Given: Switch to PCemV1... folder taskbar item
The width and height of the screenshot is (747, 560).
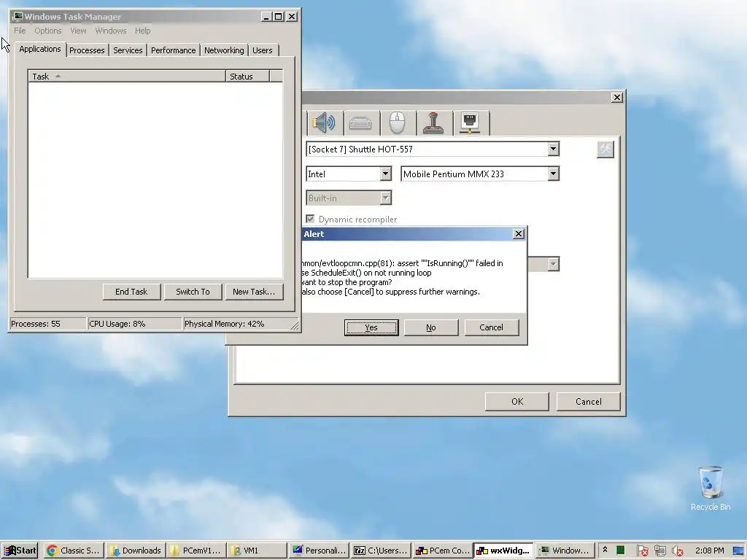Looking at the screenshot, I should point(196,551).
